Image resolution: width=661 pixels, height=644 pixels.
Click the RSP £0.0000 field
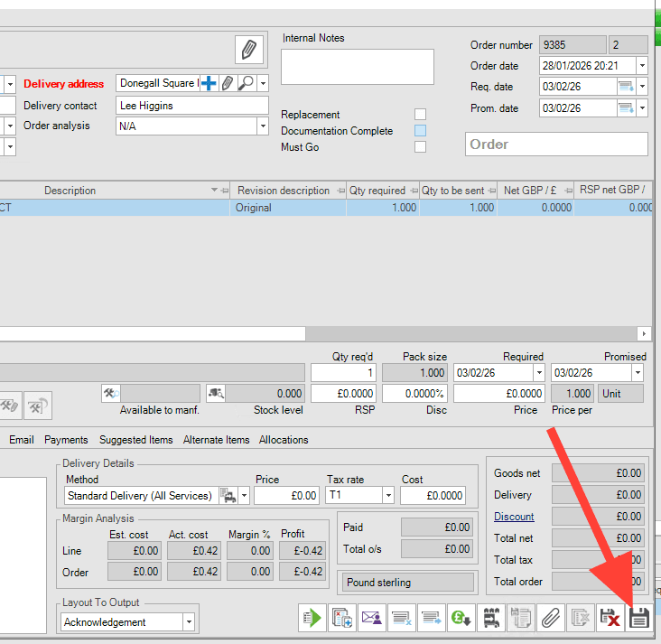tap(343, 394)
